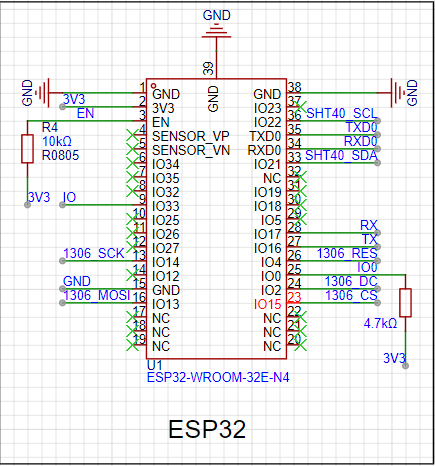Select the 4.7kΩ resistor symbol
Viewport: 435px width, 466px height.
point(405,302)
